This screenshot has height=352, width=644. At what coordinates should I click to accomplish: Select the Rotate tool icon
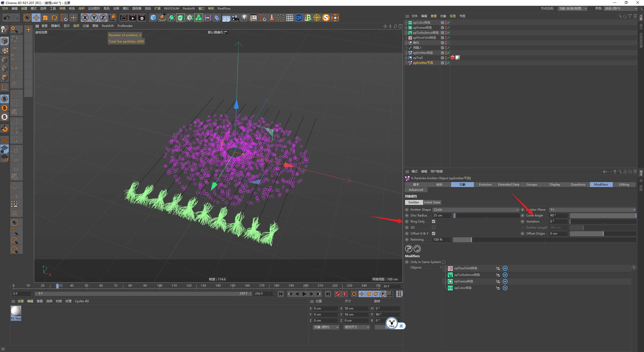(x=54, y=18)
